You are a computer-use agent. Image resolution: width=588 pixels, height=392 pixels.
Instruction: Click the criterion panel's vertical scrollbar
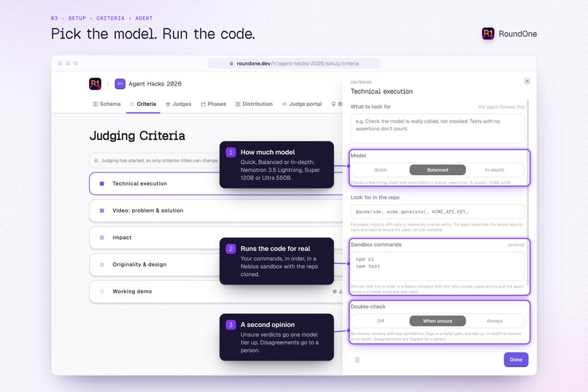pos(528,193)
